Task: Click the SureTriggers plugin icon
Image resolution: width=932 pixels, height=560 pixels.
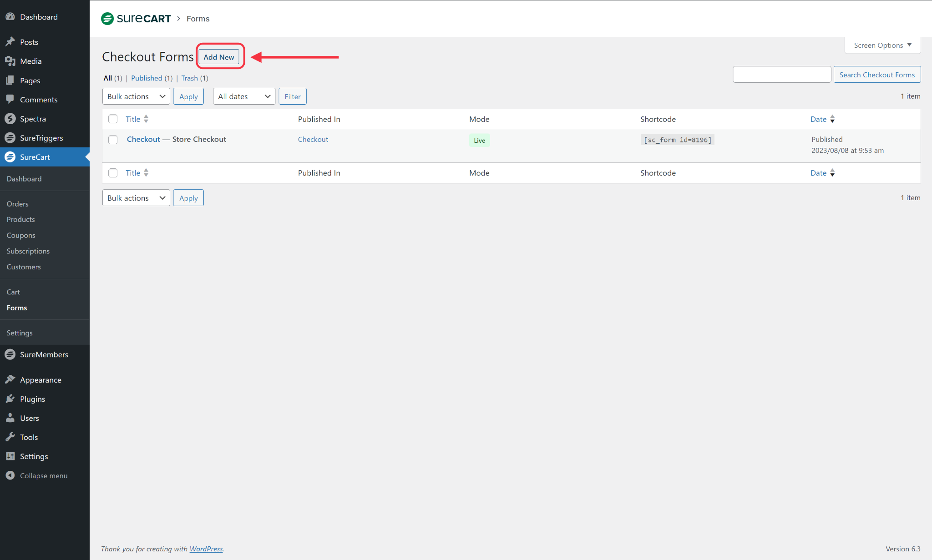Action: [10, 138]
